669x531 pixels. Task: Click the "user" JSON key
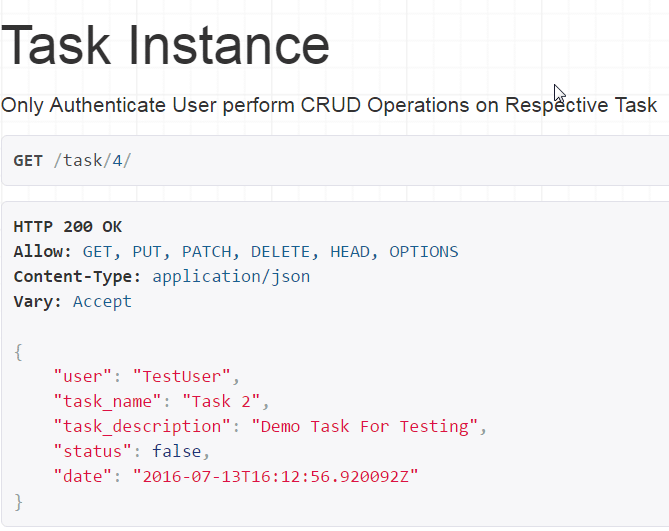[83, 377]
